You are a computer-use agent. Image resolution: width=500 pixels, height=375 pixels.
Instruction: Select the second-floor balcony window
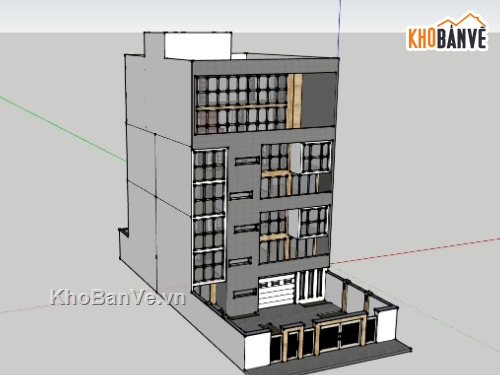coord(294,234)
